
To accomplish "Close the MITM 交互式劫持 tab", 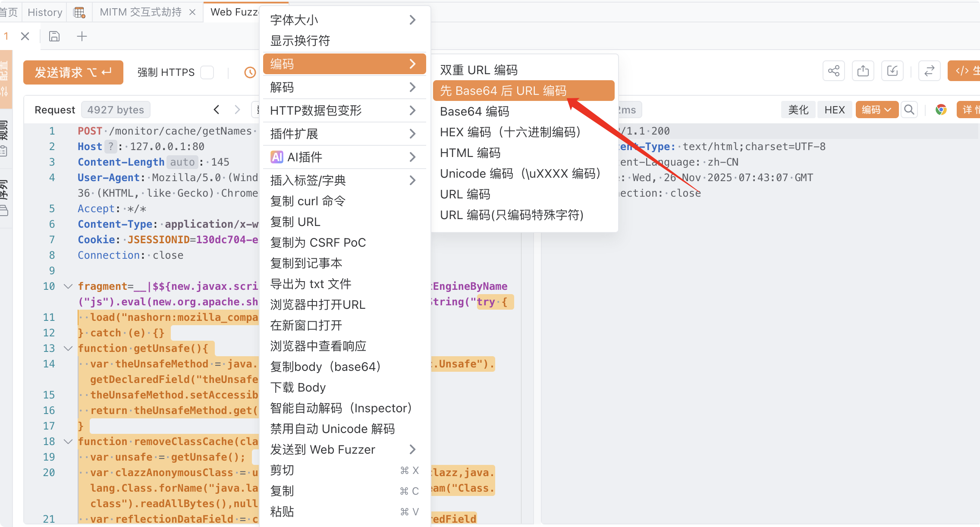I will pyautogui.click(x=192, y=13).
